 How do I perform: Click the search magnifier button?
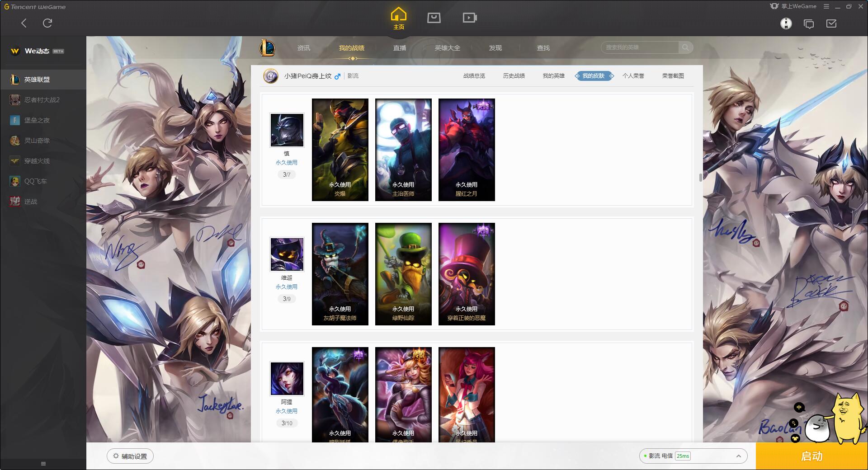click(x=686, y=47)
